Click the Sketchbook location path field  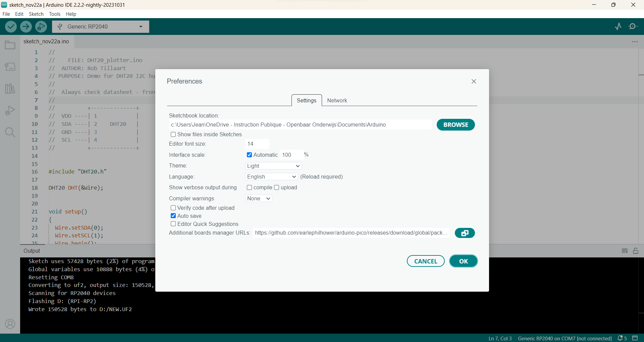pyautogui.click(x=300, y=125)
